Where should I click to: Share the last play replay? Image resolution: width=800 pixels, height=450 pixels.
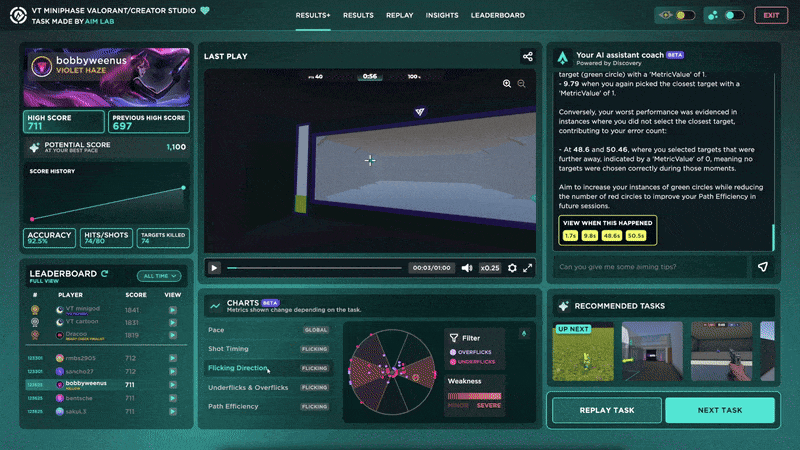(x=527, y=57)
